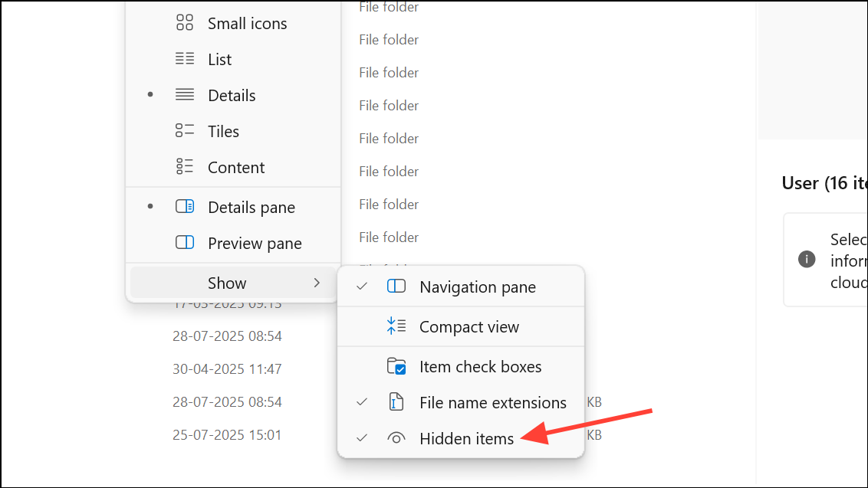Viewport: 868px width, 488px height.
Task: Uncheck the Navigation pane option
Action: [461, 287]
